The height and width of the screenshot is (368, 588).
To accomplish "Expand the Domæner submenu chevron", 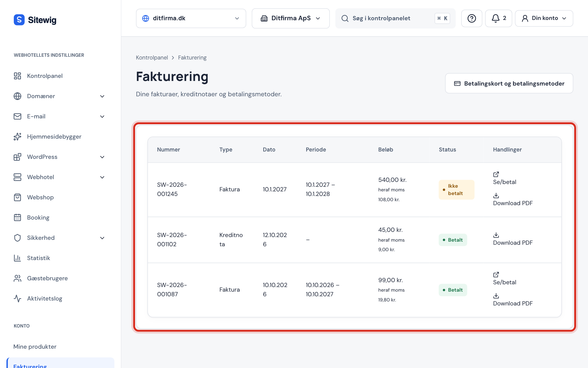I will click(x=102, y=96).
